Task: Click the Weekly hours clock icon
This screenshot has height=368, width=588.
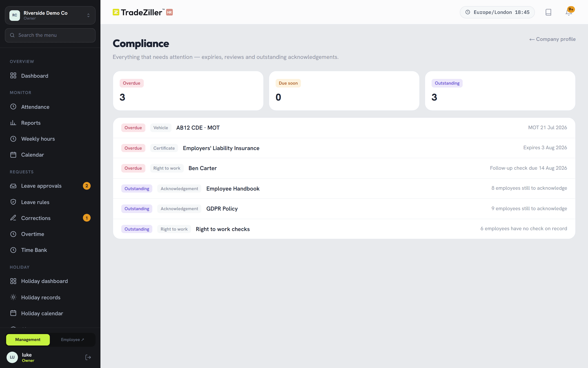Action: click(x=13, y=139)
